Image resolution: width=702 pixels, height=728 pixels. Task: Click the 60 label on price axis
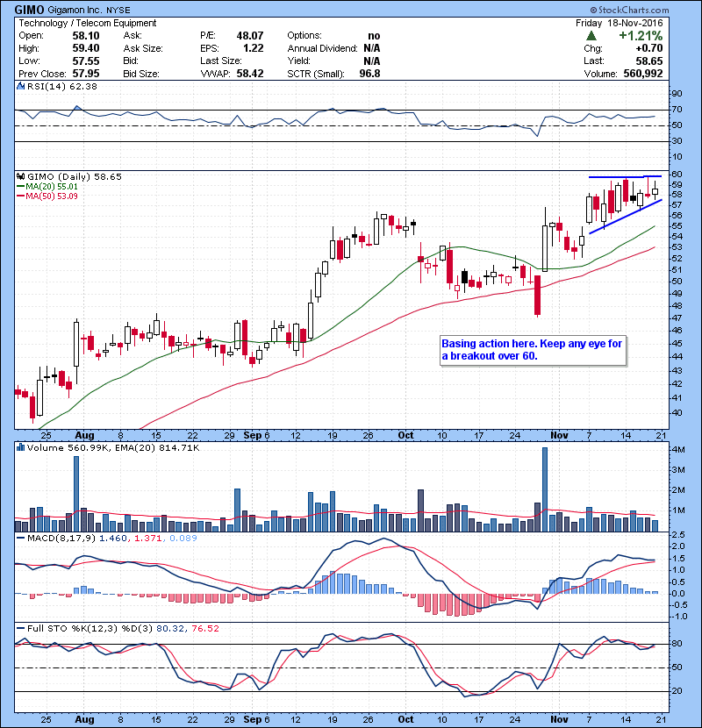tap(677, 175)
